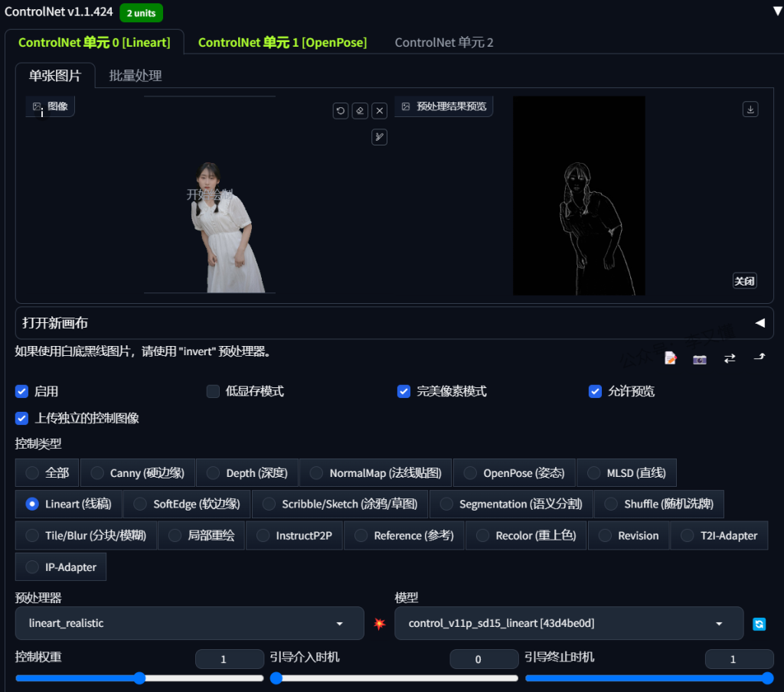The width and height of the screenshot is (784, 692).
Task: Click the undo icon above the input image
Action: click(x=341, y=111)
